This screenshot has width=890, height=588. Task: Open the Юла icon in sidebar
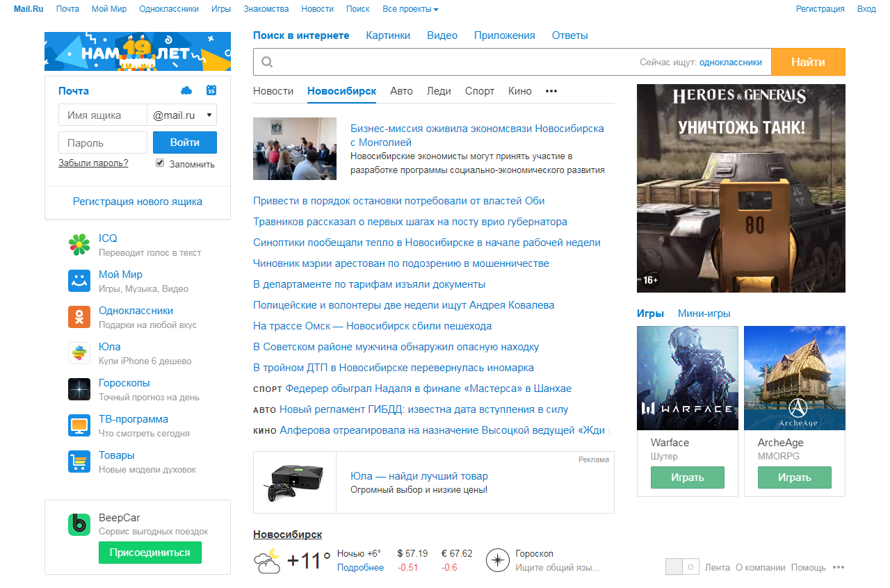(79, 353)
